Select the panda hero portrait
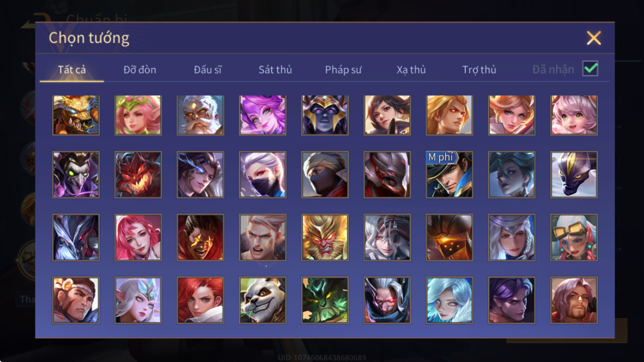 263,300
